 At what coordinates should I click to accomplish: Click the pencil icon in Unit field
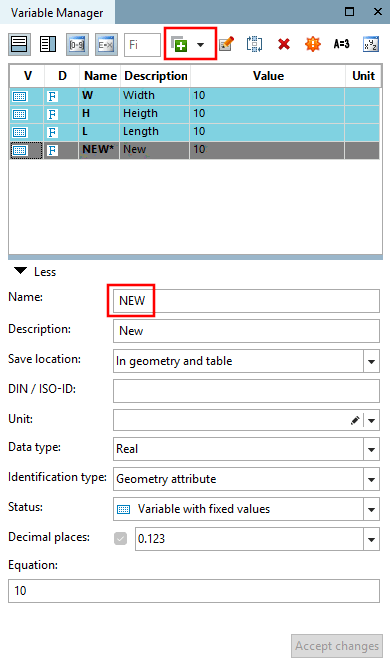355,421
